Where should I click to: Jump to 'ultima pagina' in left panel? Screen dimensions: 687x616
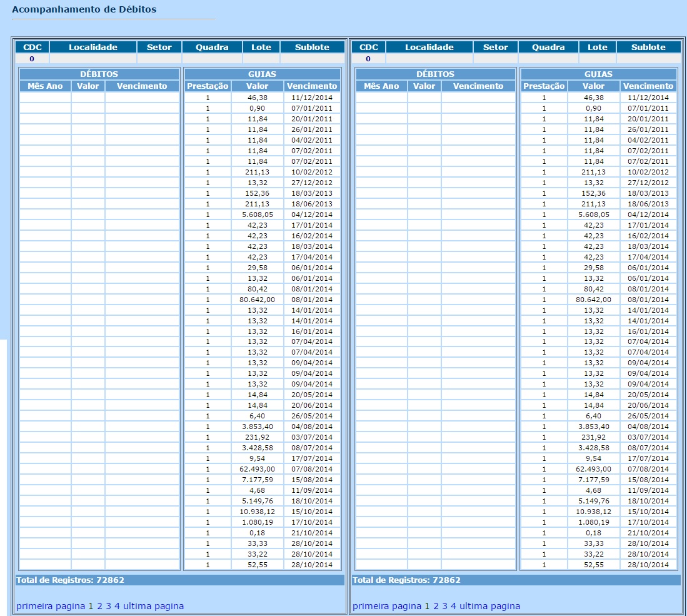click(153, 606)
